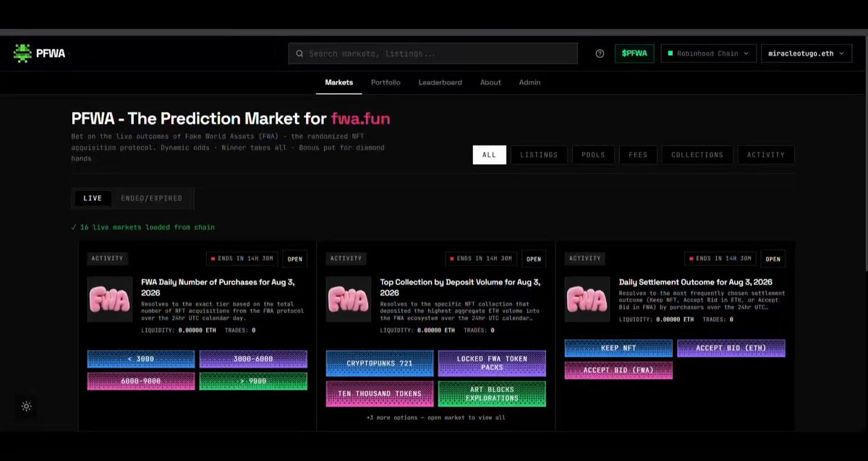Expand the Robinhood Chain network dropdown
Image resolution: width=868 pixels, height=461 pixels.
(709, 53)
